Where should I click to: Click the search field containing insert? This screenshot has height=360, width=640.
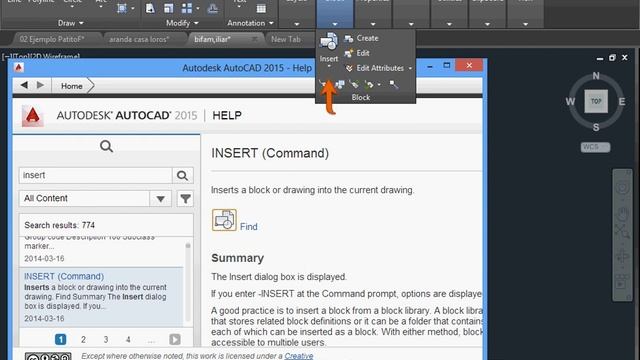click(96, 176)
